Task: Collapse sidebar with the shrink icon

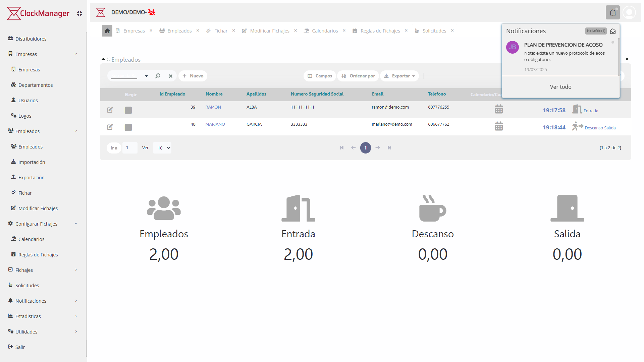Action: (79, 13)
